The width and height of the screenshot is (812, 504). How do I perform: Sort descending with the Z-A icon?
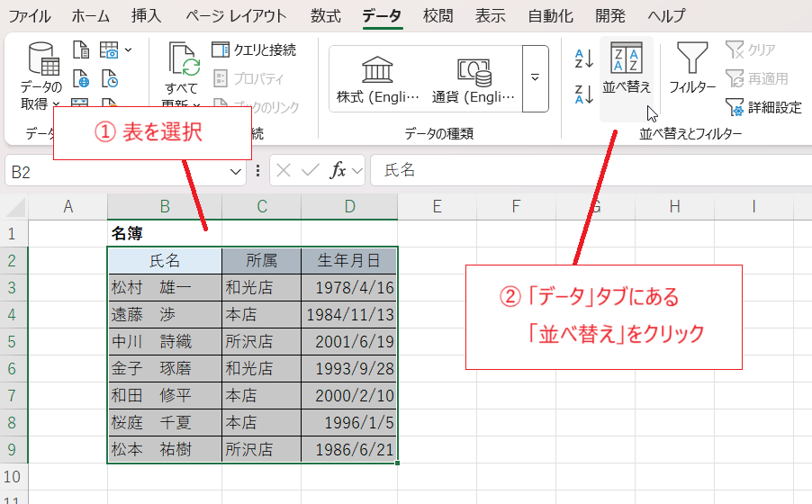point(583,94)
